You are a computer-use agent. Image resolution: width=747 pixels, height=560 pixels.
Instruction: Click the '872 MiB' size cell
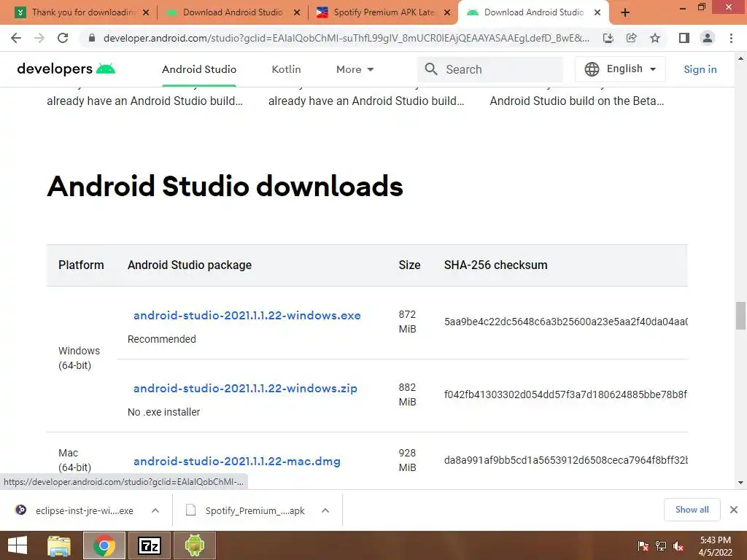point(407,322)
